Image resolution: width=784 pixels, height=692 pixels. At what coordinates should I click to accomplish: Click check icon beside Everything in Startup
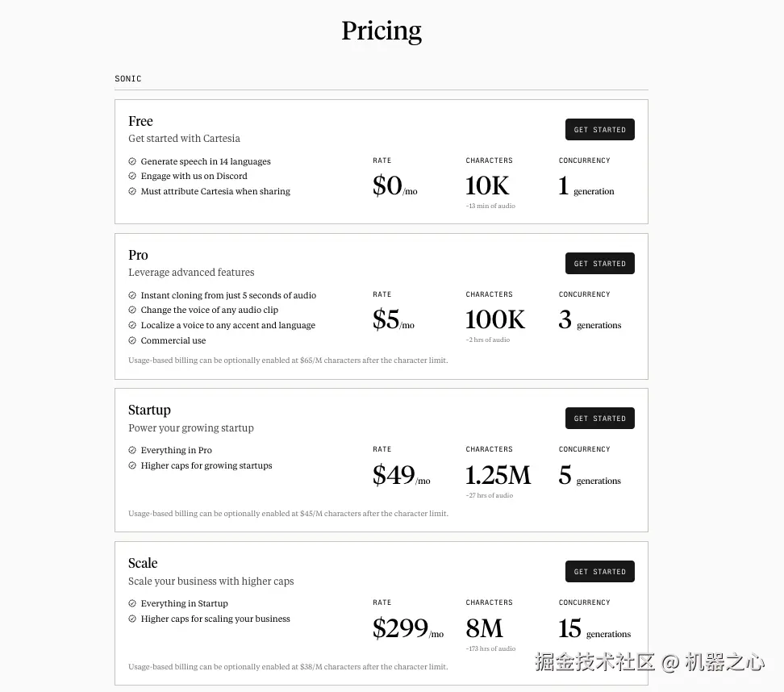pos(132,603)
